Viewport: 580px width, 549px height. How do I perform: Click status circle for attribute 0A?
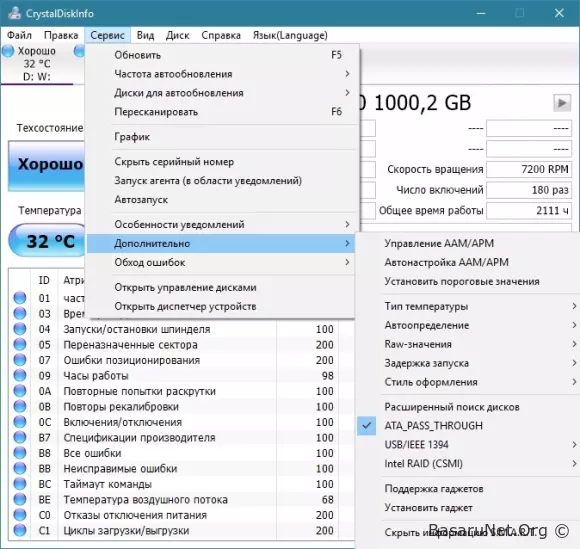pos(20,391)
